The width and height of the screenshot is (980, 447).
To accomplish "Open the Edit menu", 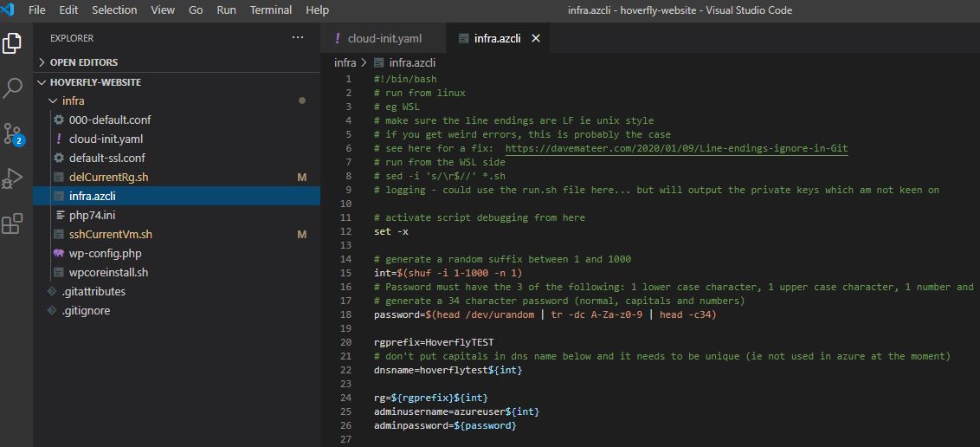I will click(x=68, y=10).
